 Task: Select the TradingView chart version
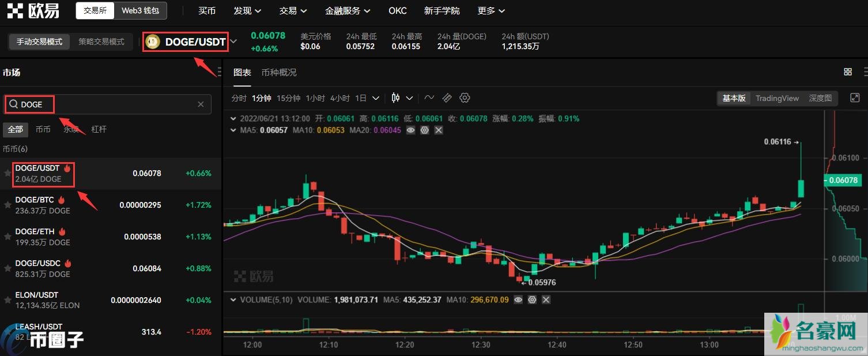point(777,98)
